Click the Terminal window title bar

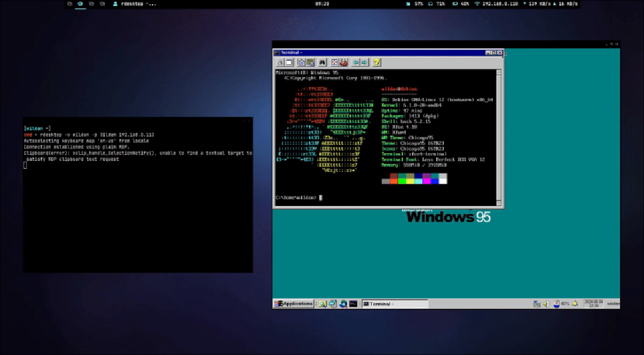click(389, 53)
